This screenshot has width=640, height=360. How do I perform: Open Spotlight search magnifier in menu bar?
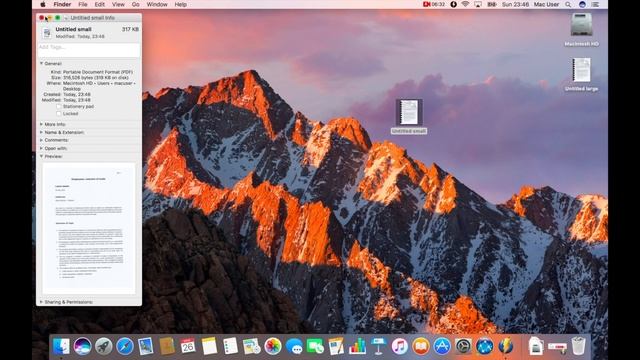pos(568,4)
